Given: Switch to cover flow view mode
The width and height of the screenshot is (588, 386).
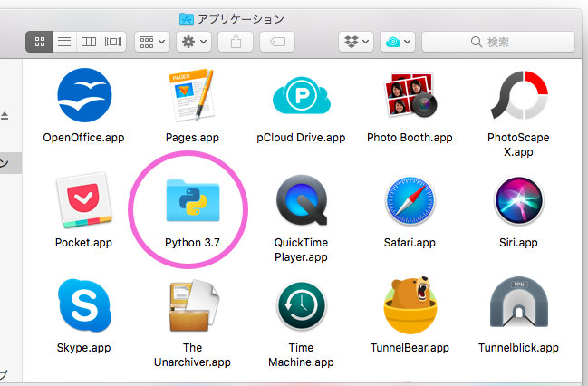Looking at the screenshot, I should pos(113,42).
